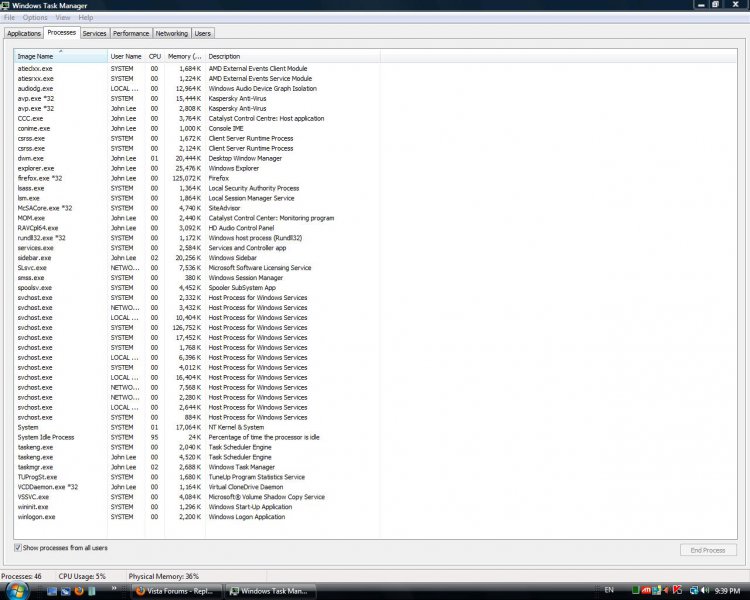
Task: Open the Options menu
Action: [35, 17]
